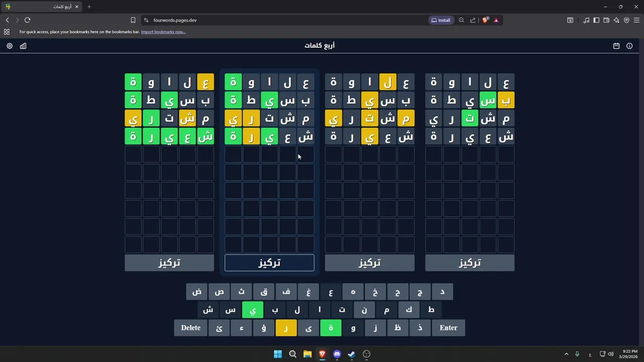644x362 pixels.
Task: Tap the ظ key
Action: (x=398, y=328)
